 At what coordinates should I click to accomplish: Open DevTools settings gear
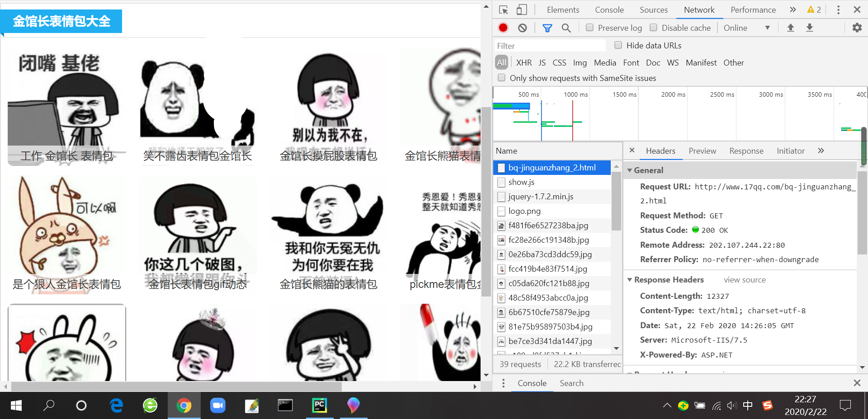857,28
